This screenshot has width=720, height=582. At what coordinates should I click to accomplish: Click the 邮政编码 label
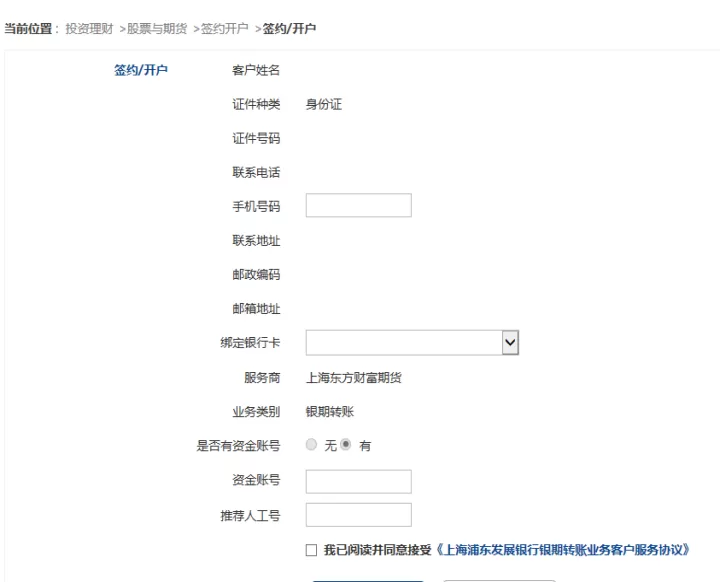point(256,275)
